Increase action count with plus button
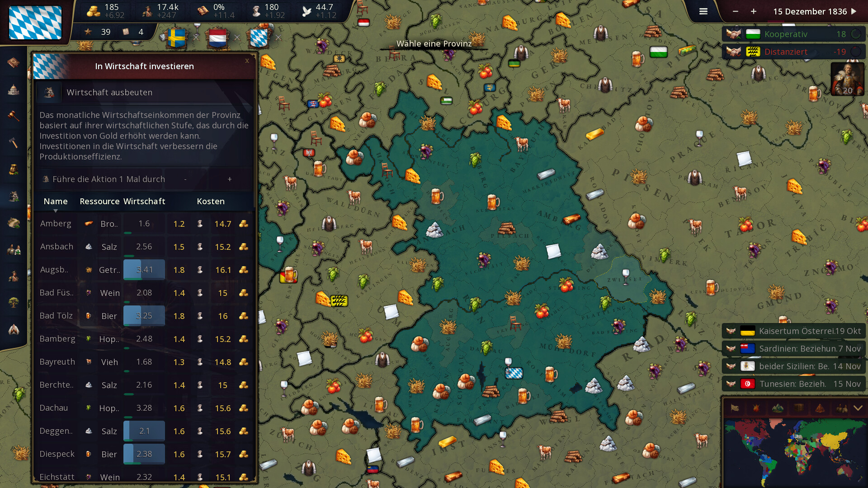The width and height of the screenshot is (868, 488). click(x=230, y=179)
